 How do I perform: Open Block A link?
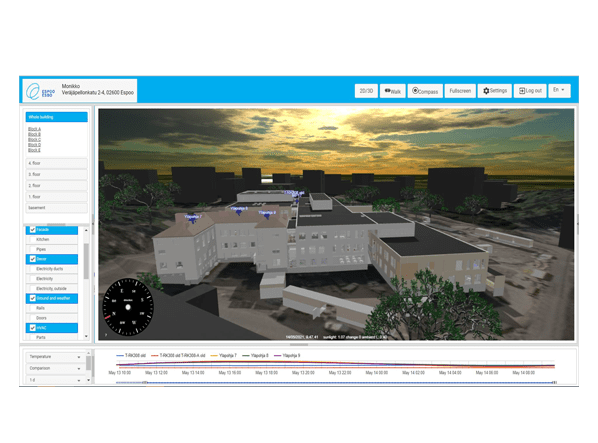[34, 129]
